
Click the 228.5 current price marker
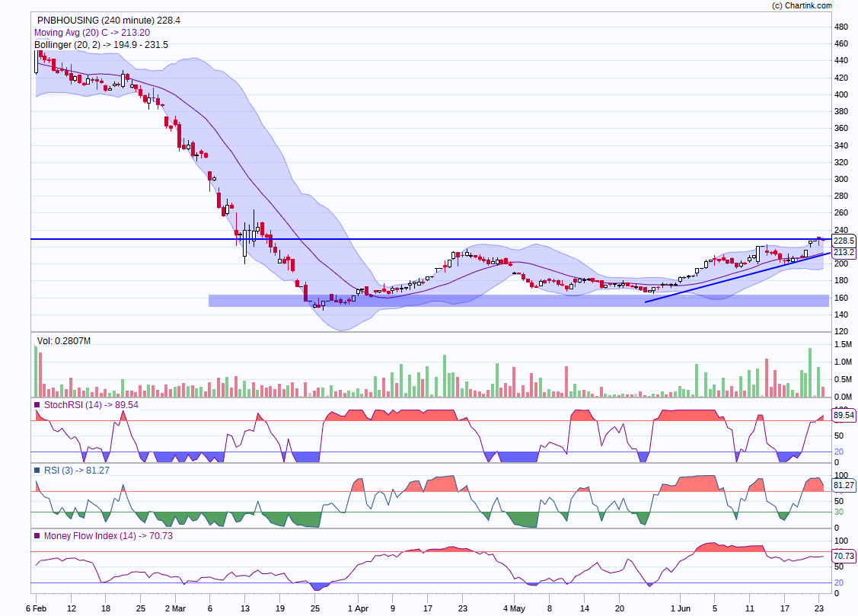pos(844,240)
